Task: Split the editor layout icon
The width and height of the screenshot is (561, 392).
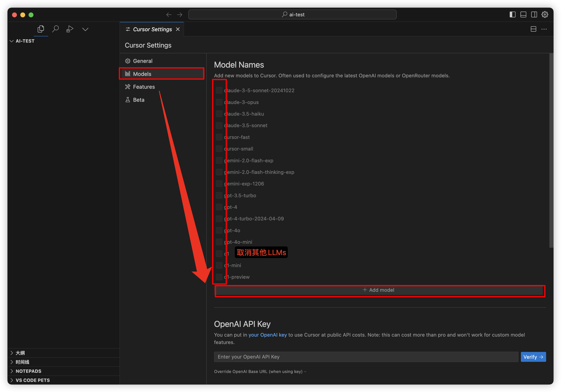Action: [534, 29]
